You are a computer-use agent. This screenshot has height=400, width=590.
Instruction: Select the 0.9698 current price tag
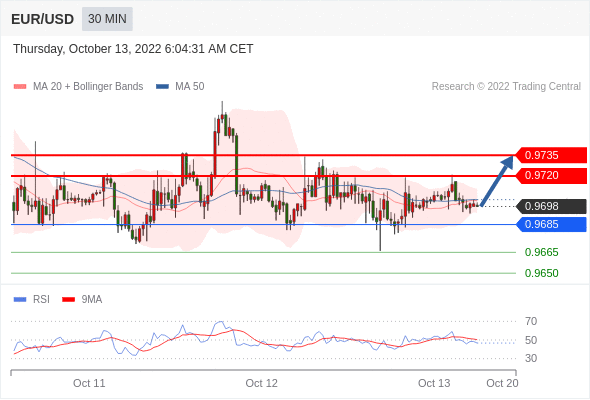click(x=551, y=206)
